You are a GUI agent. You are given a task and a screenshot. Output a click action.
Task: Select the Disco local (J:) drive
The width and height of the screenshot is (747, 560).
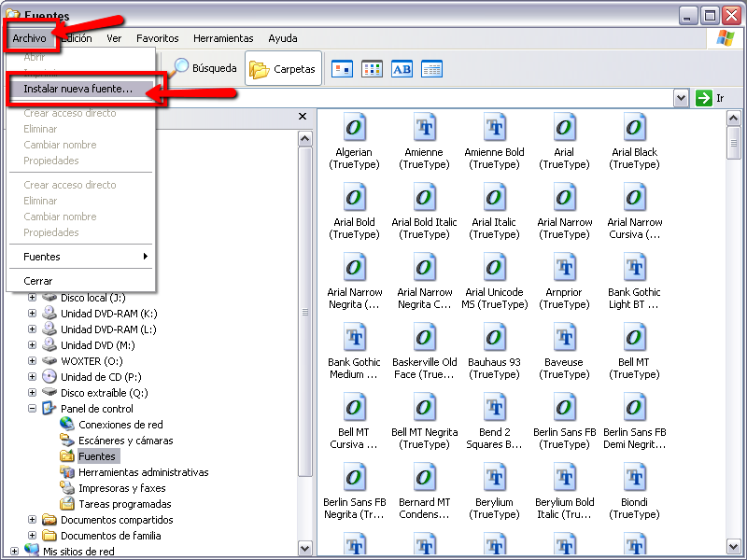[92, 298]
